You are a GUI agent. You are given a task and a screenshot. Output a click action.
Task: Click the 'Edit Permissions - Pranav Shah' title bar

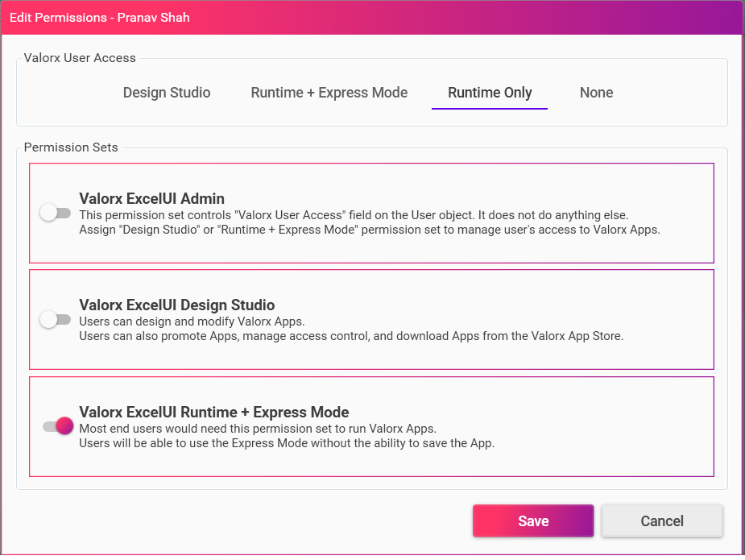click(372, 18)
